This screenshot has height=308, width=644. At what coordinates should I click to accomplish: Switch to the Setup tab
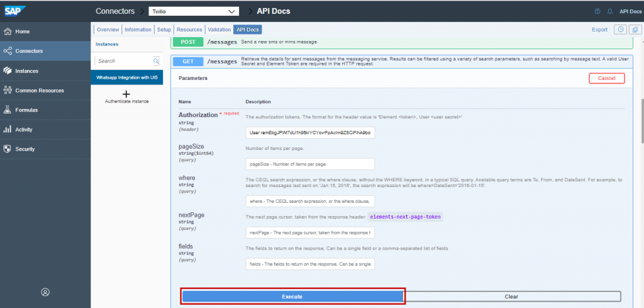[x=164, y=30]
